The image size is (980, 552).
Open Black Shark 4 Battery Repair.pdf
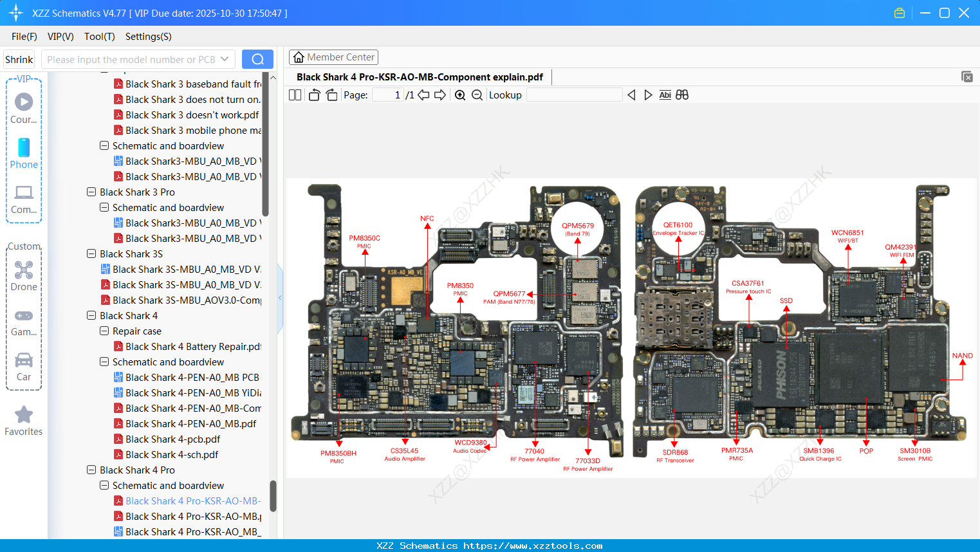pos(190,346)
